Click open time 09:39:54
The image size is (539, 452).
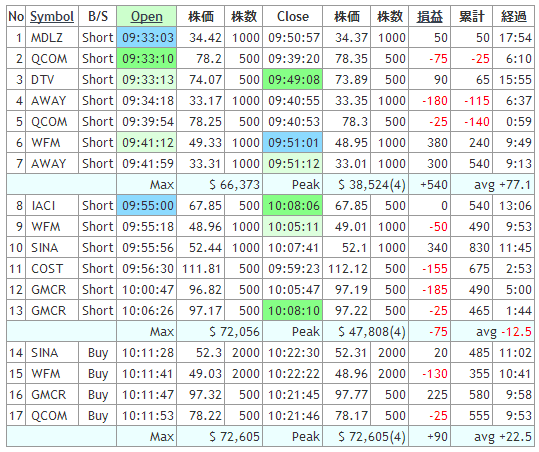click(x=146, y=121)
